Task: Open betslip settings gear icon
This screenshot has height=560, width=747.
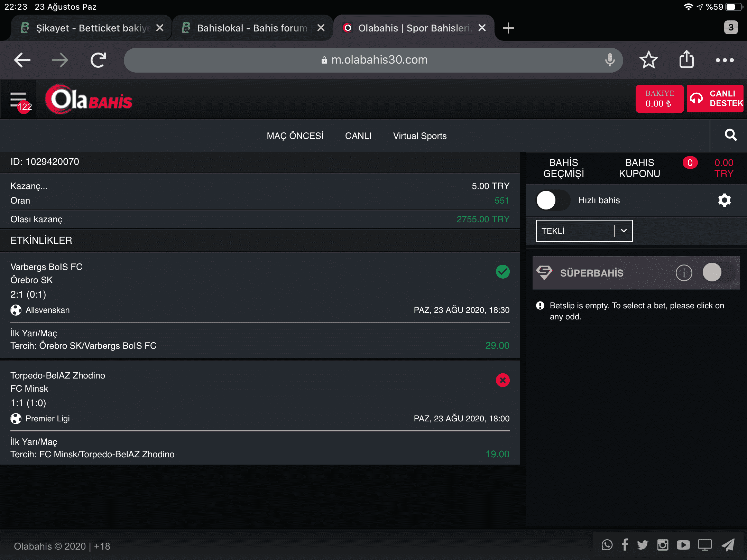Action: 725,200
